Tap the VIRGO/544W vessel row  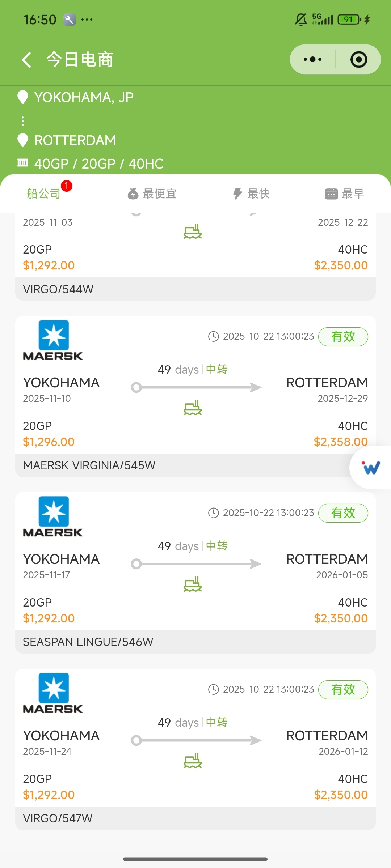195,289
